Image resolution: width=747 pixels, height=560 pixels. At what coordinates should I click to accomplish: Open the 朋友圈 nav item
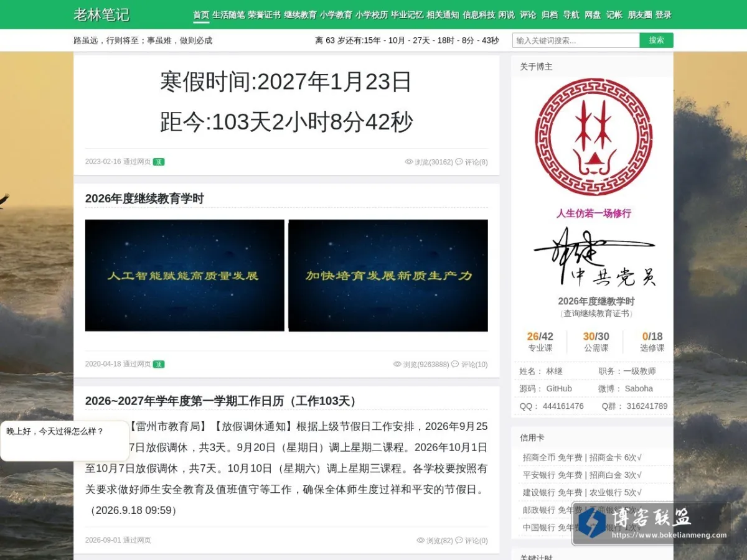pos(640,15)
